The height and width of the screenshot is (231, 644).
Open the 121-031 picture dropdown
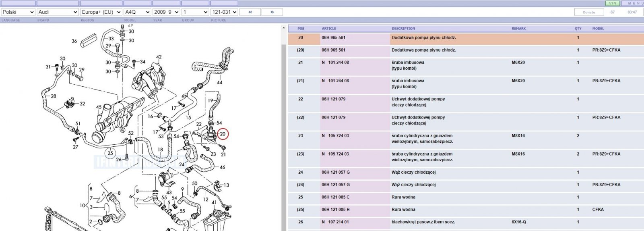point(224,12)
